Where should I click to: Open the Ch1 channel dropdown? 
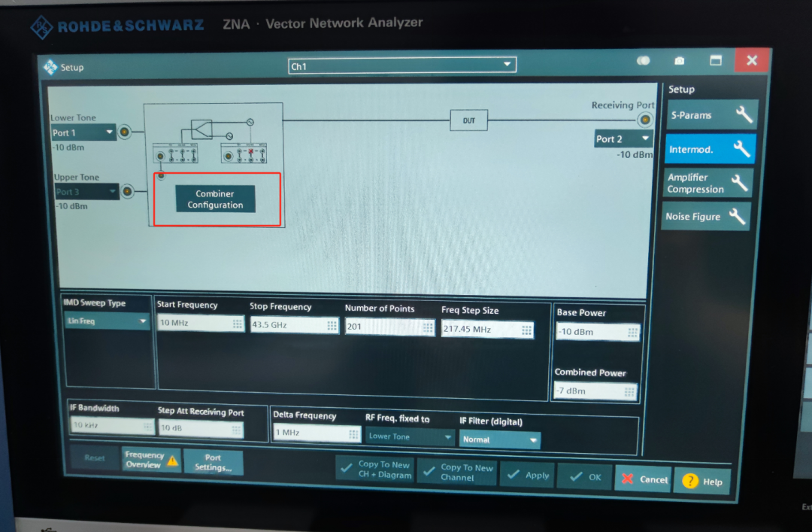click(x=401, y=65)
